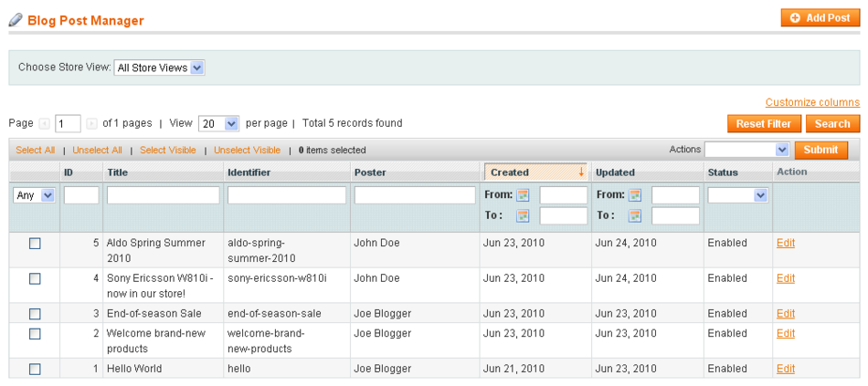868x386 pixels.
Task: Go to next page arrow
Action: tap(91, 123)
